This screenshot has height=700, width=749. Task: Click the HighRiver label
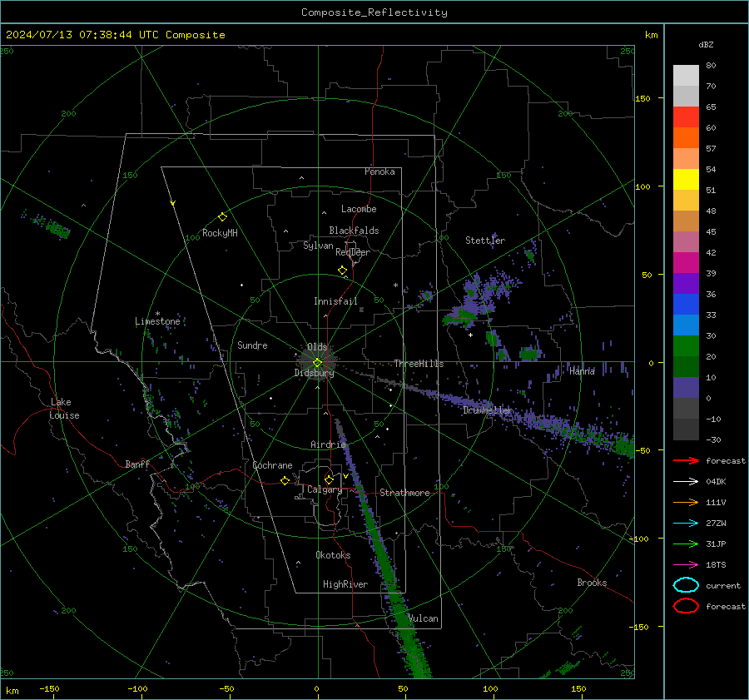coord(345,584)
